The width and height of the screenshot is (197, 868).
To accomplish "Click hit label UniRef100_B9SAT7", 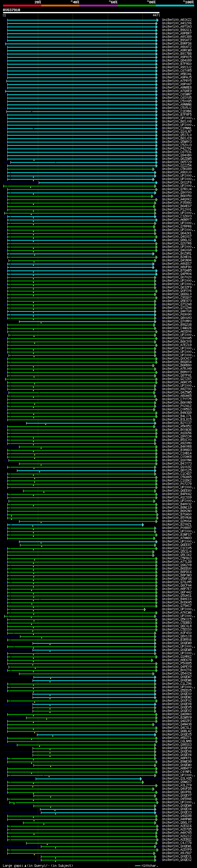I will pos(177,40).
